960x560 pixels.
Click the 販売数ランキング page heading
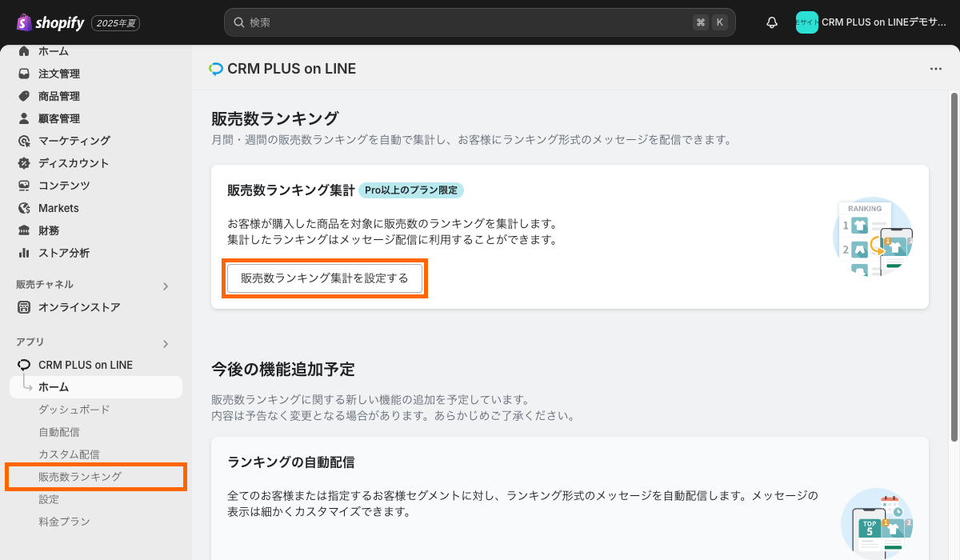tap(275, 118)
